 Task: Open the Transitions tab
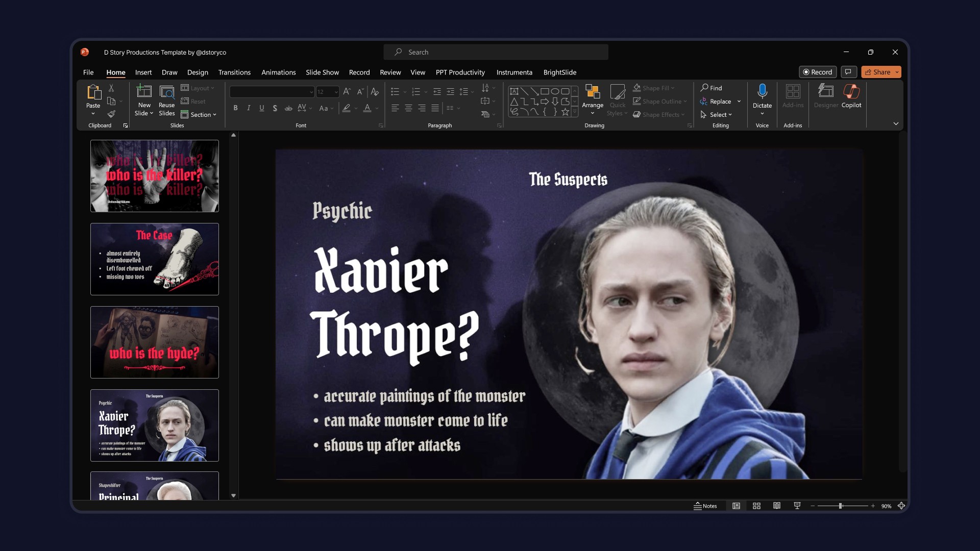[234, 72]
